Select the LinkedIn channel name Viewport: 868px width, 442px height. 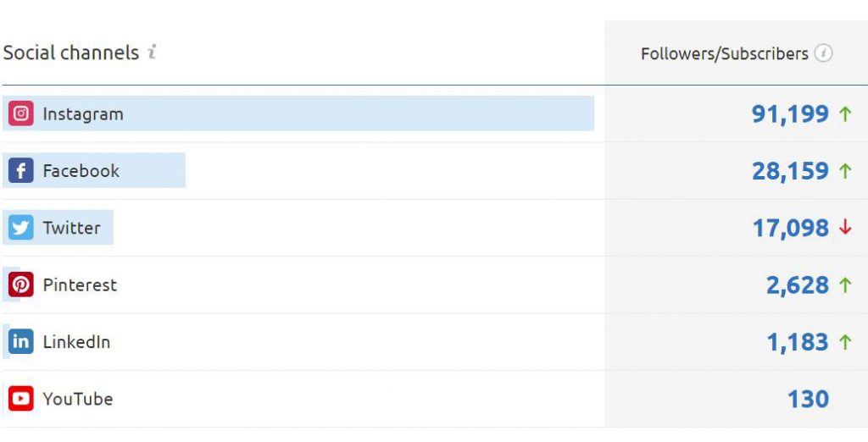tap(76, 342)
